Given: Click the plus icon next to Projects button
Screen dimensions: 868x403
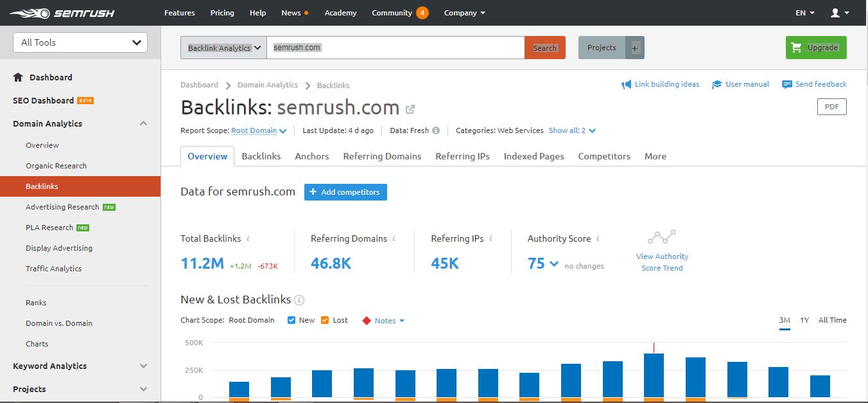Looking at the screenshot, I should 634,48.
